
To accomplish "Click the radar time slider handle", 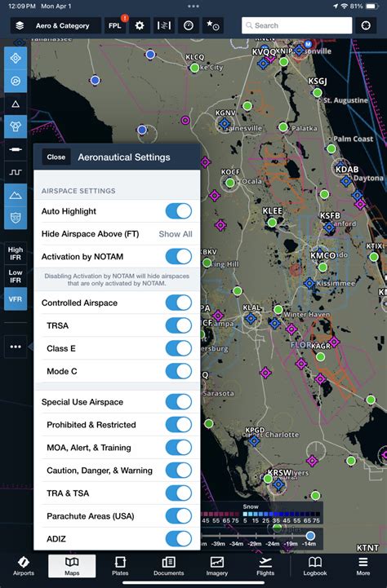I will coord(310,535).
